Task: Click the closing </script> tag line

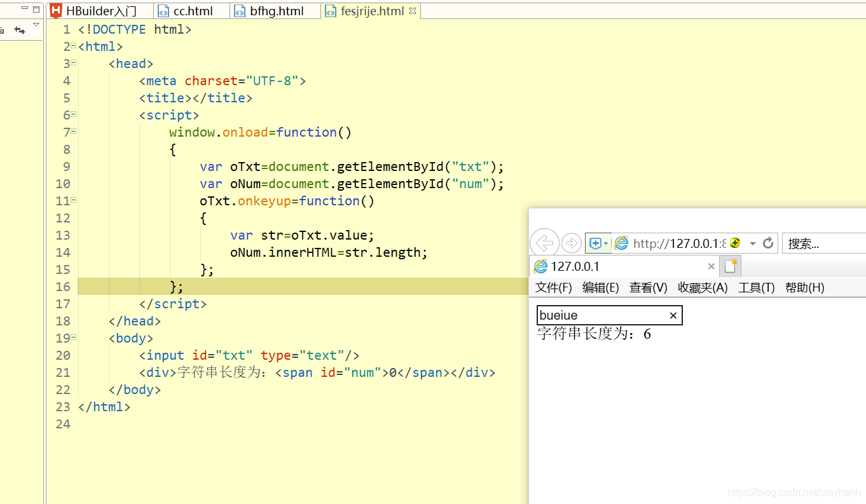Action: 173,304
